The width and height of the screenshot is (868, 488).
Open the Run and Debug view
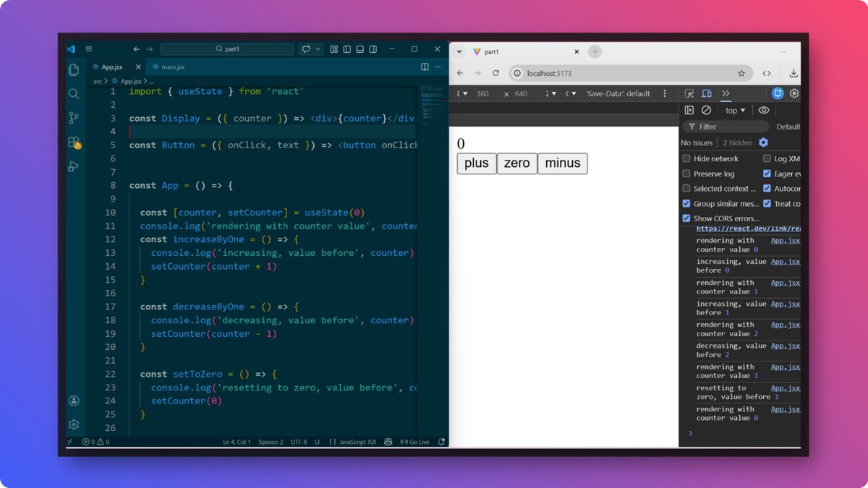click(x=73, y=166)
